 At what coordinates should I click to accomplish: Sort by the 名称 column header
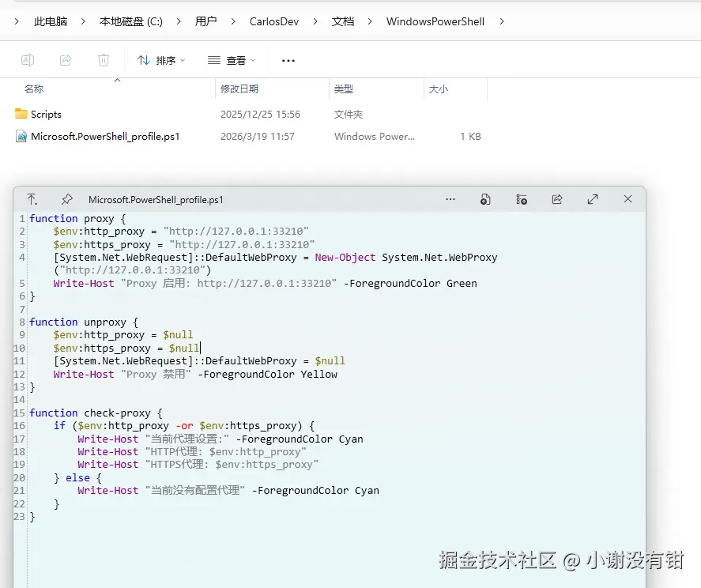34,89
